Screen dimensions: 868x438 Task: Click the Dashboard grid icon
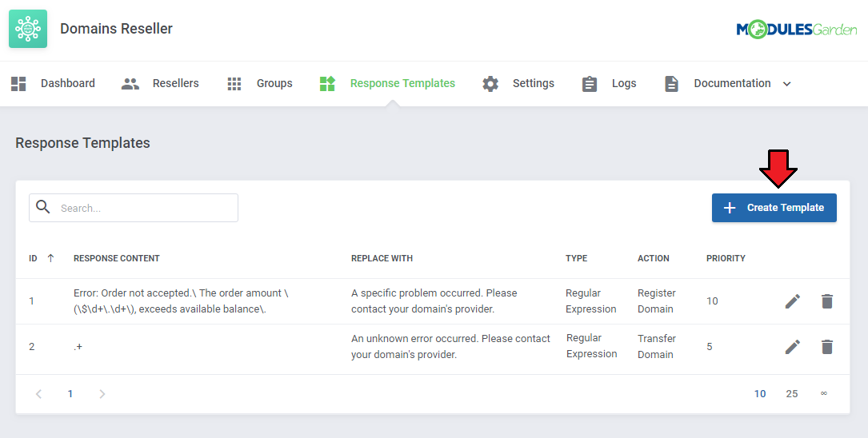[x=19, y=83]
